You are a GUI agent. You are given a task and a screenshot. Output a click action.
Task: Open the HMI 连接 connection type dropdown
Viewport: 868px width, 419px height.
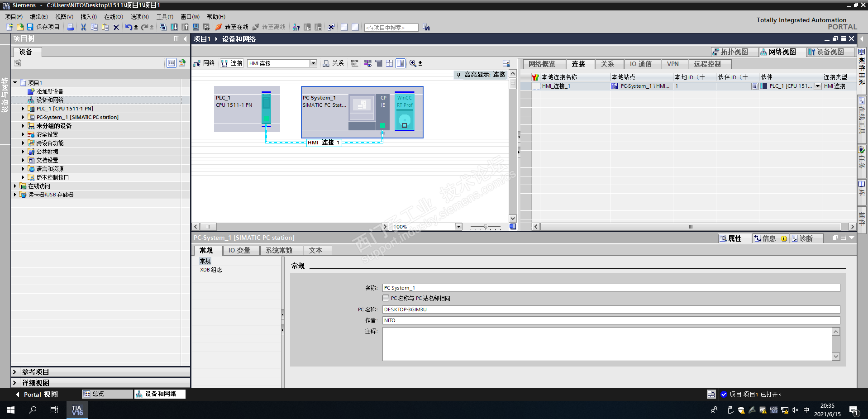point(313,63)
